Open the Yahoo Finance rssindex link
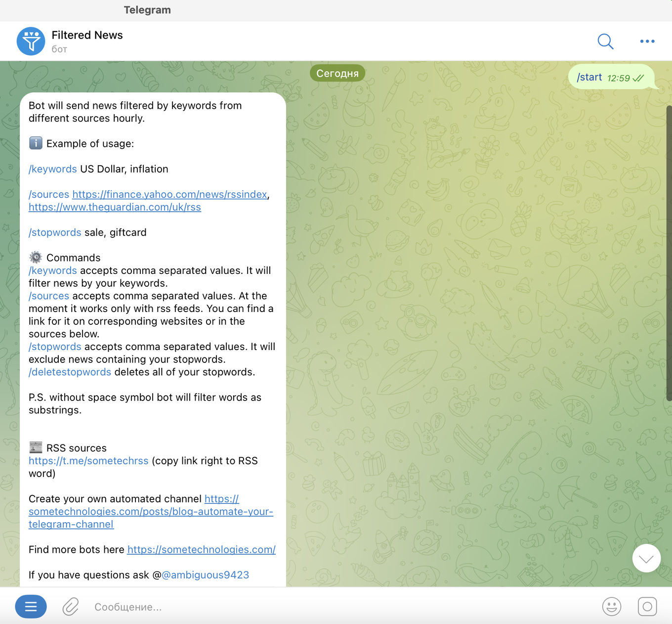 tap(169, 194)
